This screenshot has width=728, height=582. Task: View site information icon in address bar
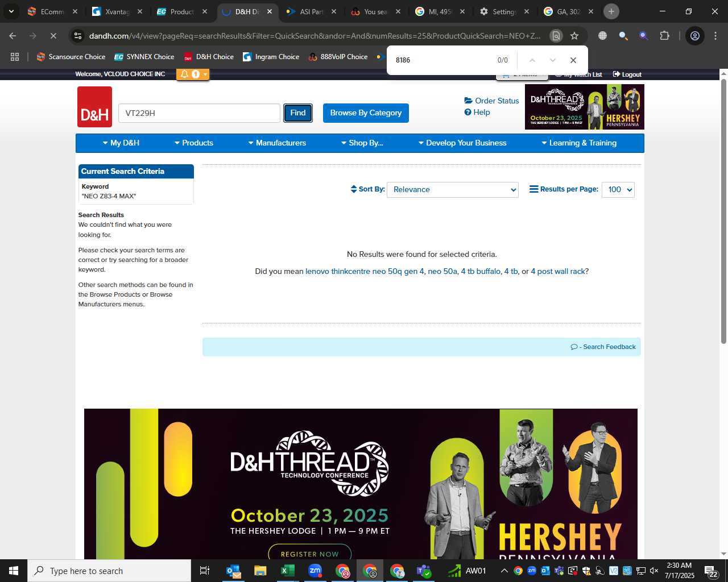[78, 36]
